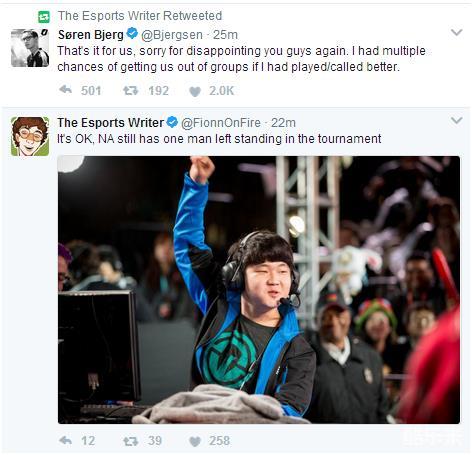Click the 25m timestamp on first tweet
The width and height of the screenshot is (472, 455).
coord(225,35)
